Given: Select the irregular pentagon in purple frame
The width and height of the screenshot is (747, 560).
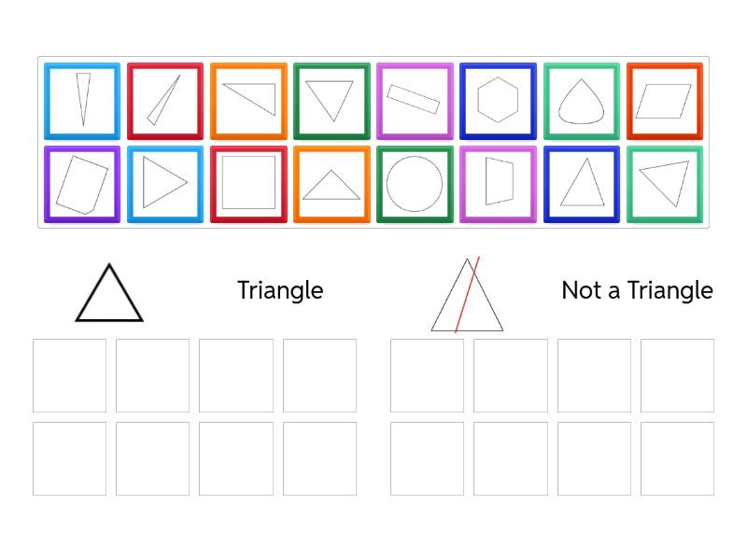Looking at the screenshot, I should click(82, 184).
